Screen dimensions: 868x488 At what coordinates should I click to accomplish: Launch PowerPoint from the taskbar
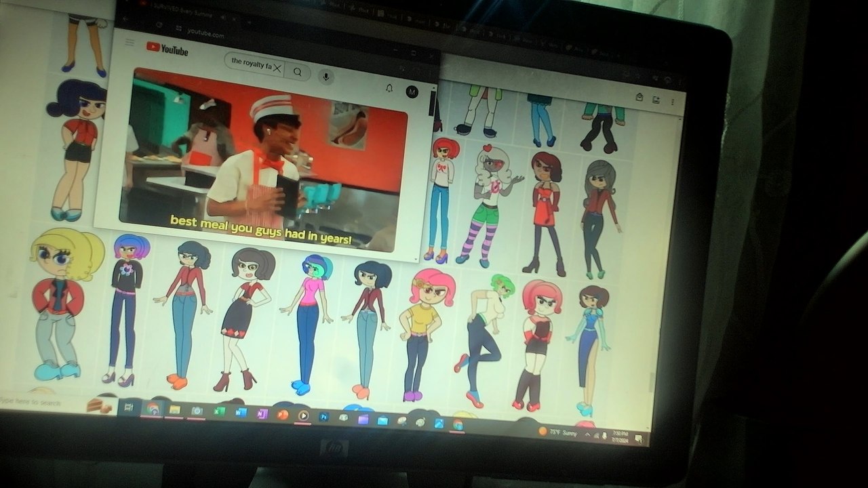coord(282,414)
